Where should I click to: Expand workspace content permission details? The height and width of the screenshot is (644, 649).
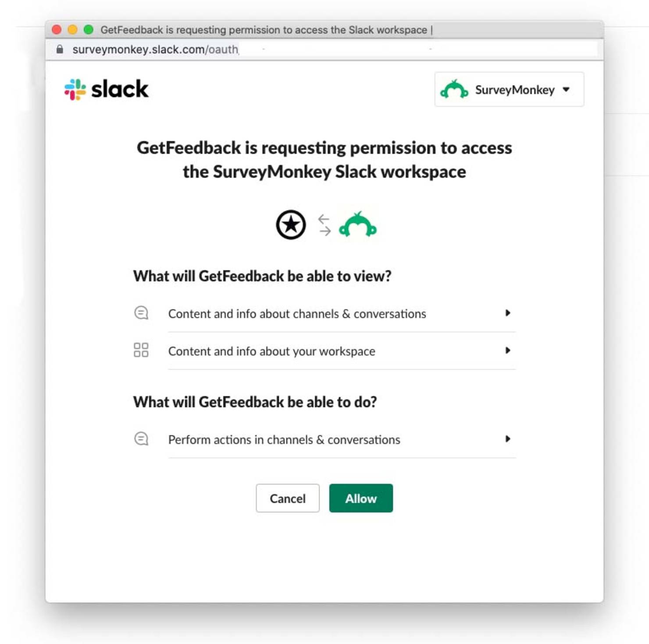(508, 350)
